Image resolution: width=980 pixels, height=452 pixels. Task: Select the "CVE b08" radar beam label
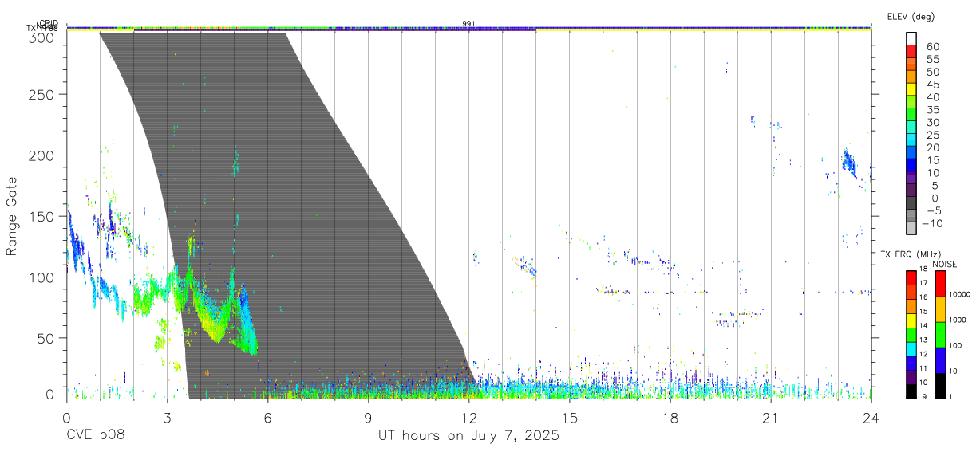[x=94, y=436]
